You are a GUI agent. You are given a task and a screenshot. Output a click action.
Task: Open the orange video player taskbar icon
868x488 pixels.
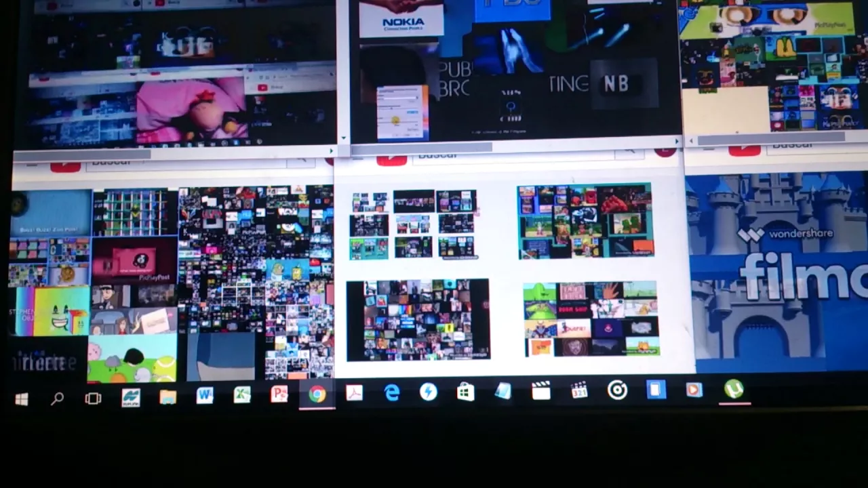coord(694,390)
